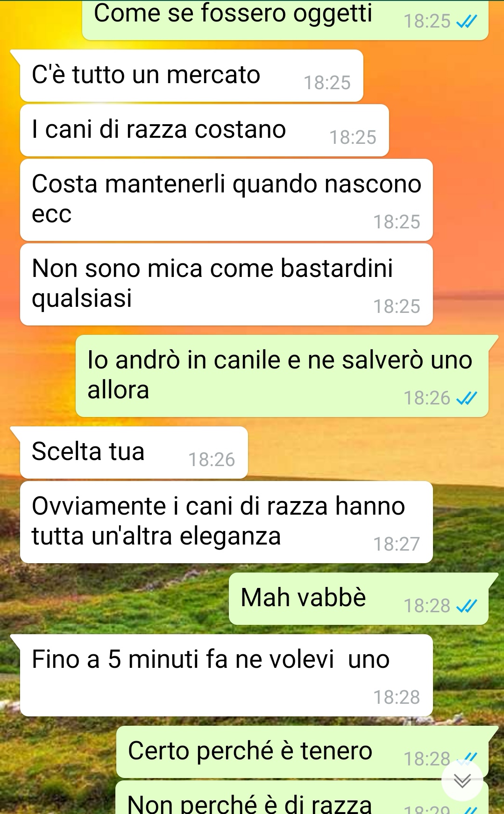Tap 'Ovviamente i cani di razza hanno' message
This screenshot has width=504, height=814.
coord(227,522)
